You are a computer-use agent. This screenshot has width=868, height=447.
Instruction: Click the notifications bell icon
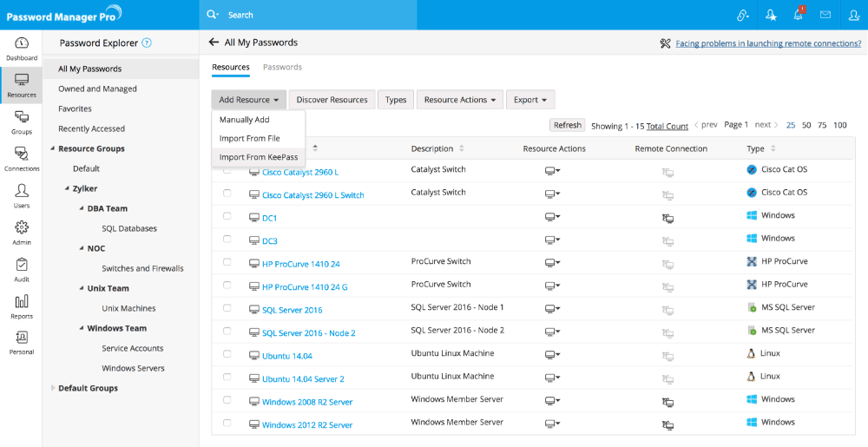[x=798, y=15]
